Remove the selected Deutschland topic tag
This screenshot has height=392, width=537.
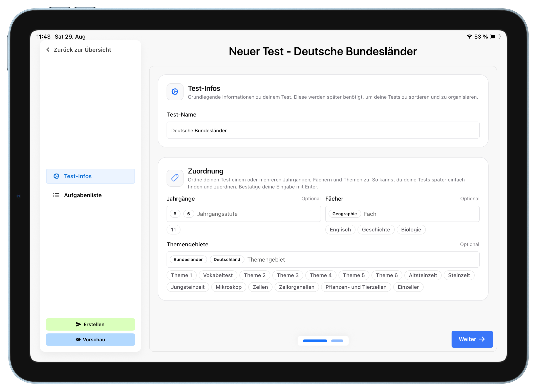[x=227, y=259]
